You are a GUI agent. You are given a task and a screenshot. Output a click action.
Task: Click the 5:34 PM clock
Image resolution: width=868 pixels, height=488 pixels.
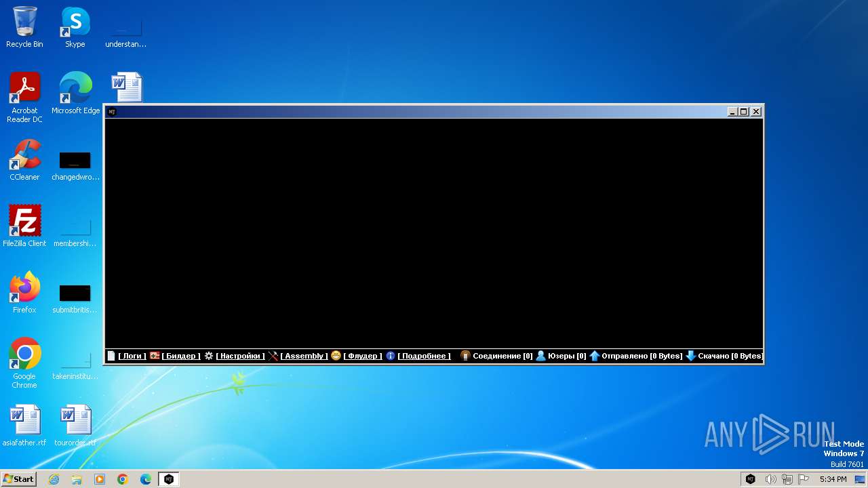pos(833,479)
